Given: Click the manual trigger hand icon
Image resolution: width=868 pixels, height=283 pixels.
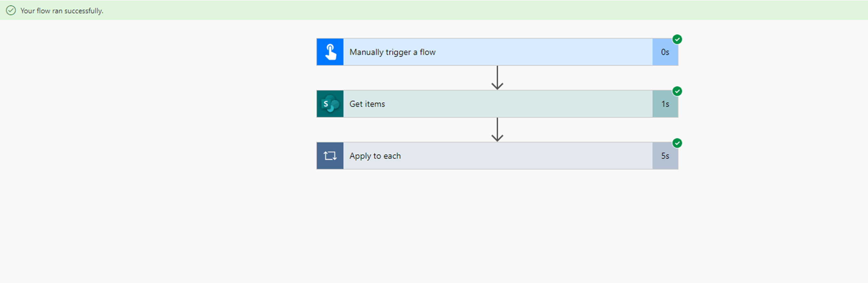Looking at the screenshot, I should point(330,52).
